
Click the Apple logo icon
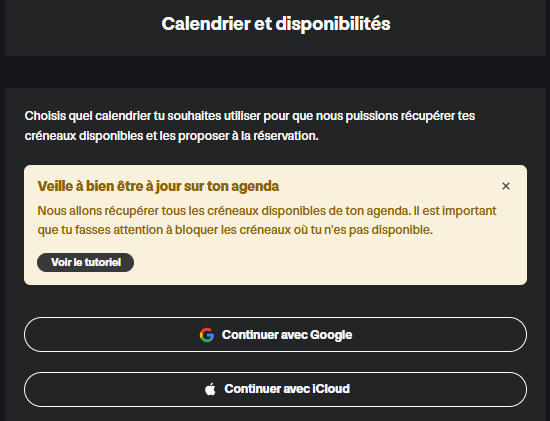(x=210, y=389)
